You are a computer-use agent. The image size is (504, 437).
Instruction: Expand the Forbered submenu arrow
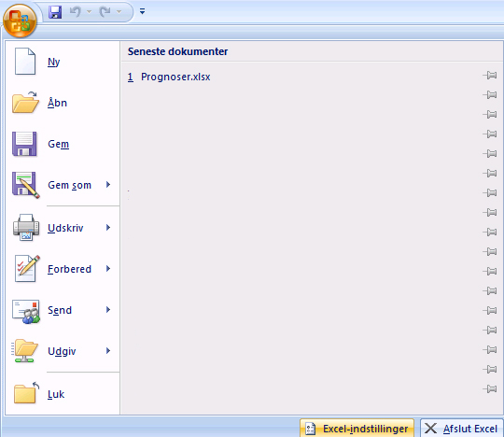point(108,269)
